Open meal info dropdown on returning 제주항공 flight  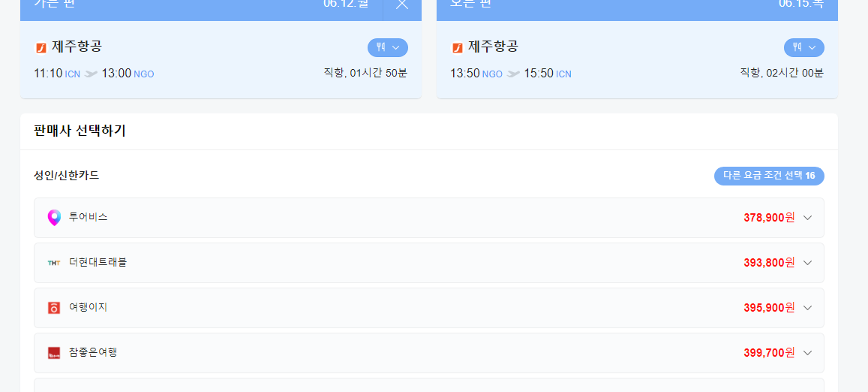pos(803,47)
